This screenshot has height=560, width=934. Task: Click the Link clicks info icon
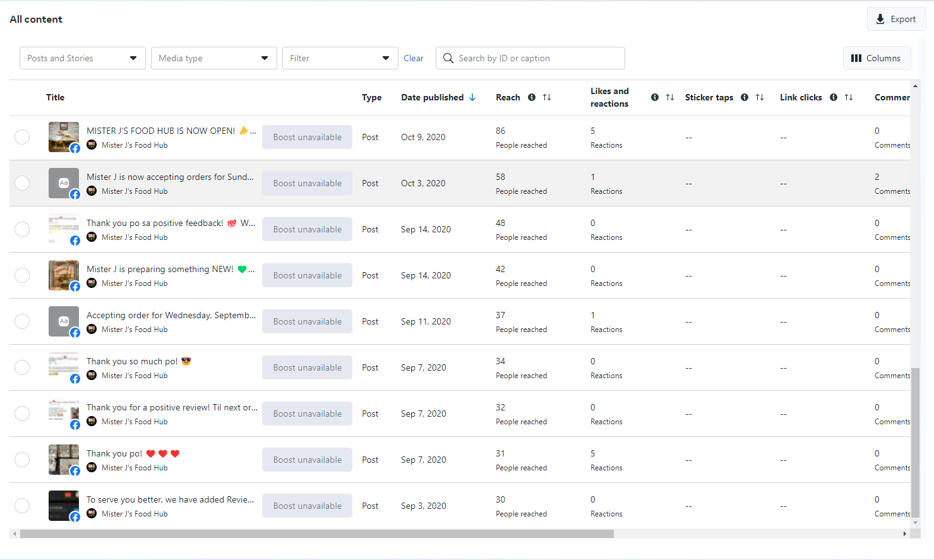click(834, 97)
